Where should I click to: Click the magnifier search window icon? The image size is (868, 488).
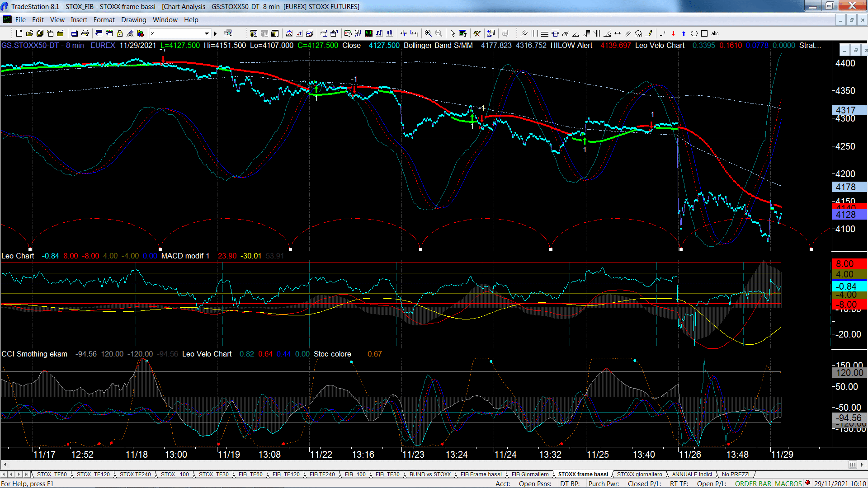[228, 33]
